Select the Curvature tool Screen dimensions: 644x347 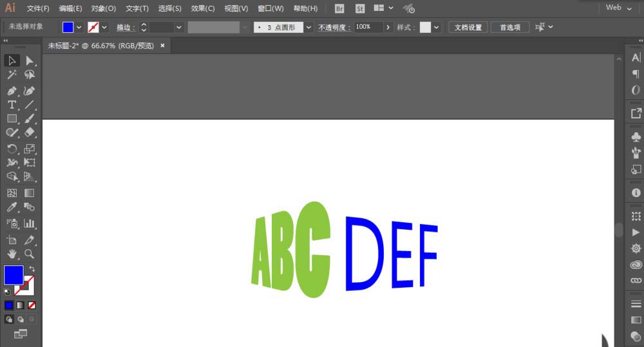click(29, 91)
